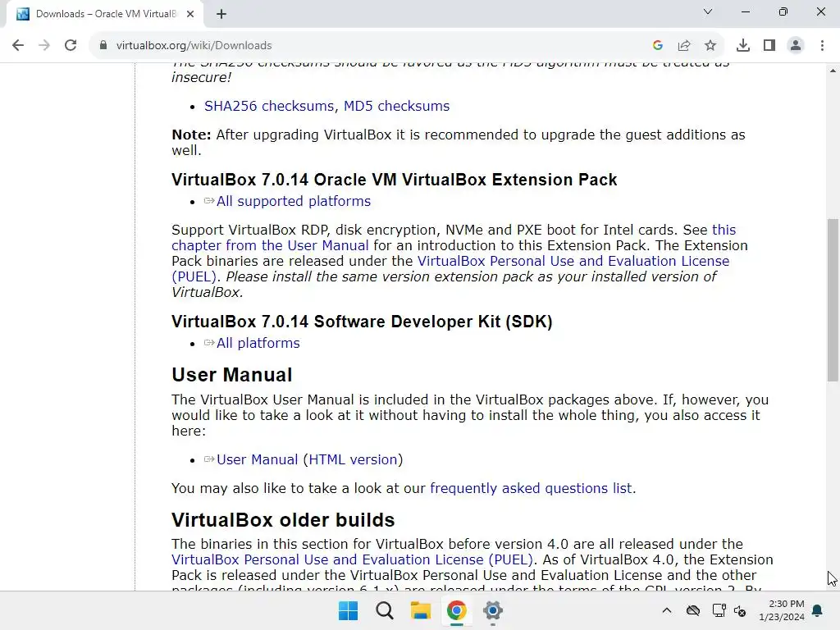Open the User Manual link
The image size is (840, 630).
point(257,459)
